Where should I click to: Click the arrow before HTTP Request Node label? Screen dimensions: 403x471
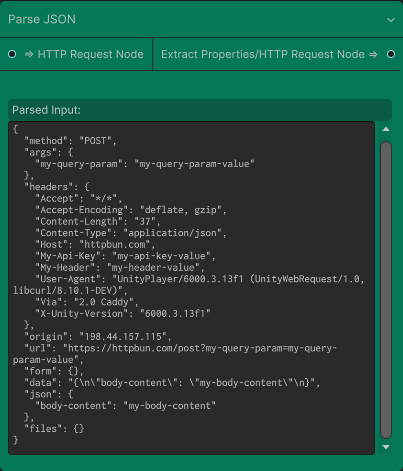tap(29, 54)
